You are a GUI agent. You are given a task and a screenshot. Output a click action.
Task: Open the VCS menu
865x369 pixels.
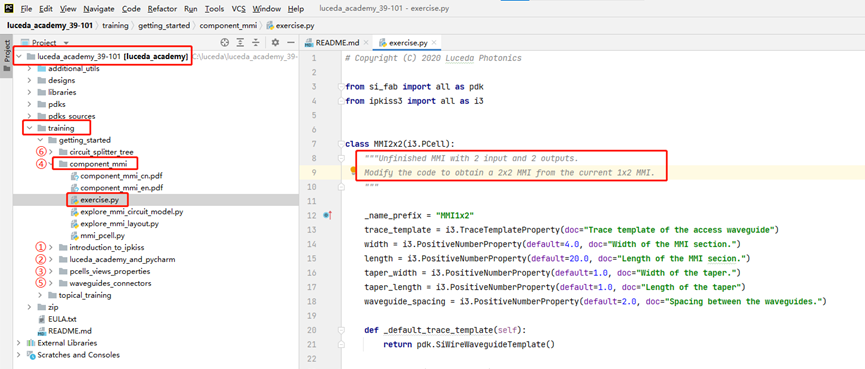pos(238,9)
